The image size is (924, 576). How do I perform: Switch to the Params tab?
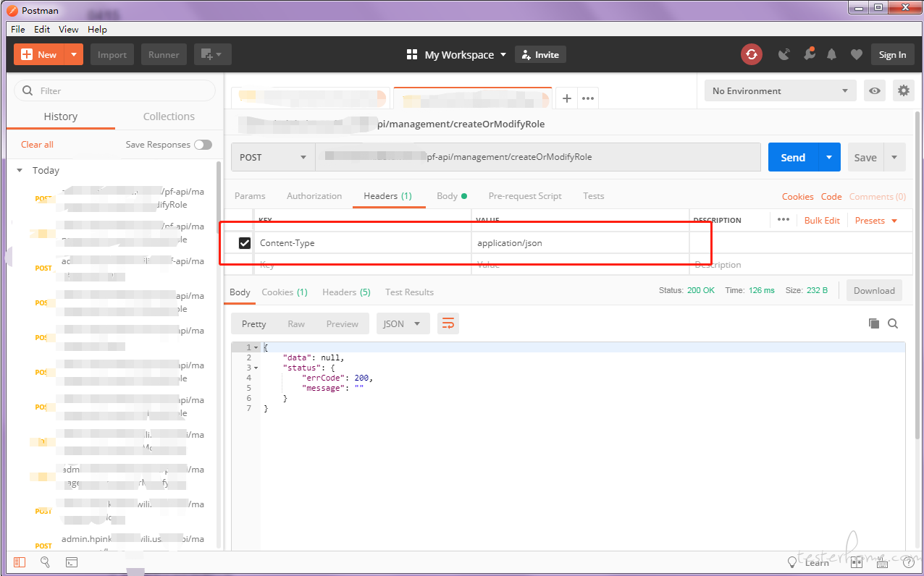click(250, 196)
